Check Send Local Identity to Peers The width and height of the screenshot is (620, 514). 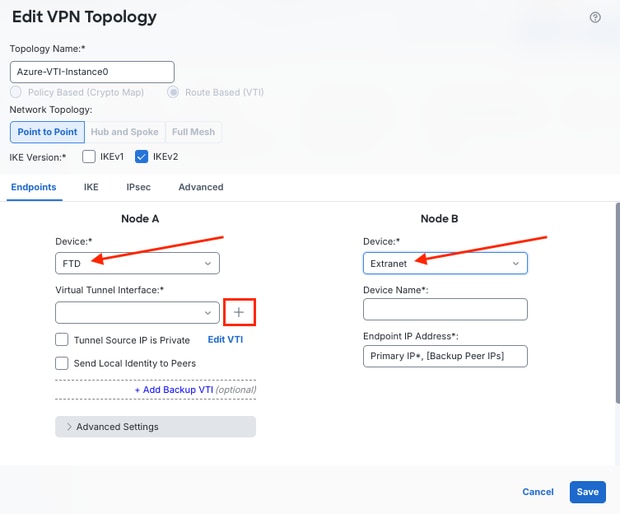[62, 363]
